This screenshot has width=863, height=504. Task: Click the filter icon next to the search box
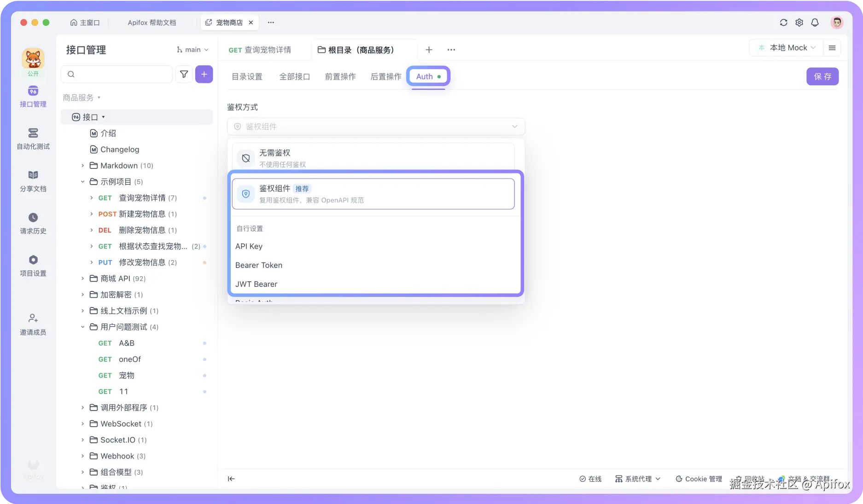click(x=184, y=74)
